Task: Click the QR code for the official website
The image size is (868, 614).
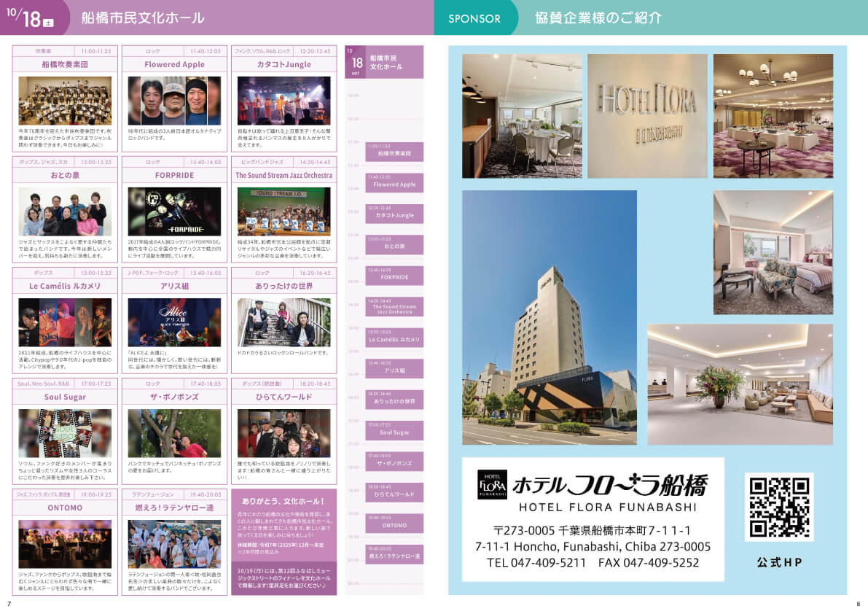Action: pyautogui.click(x=779, y=507)
